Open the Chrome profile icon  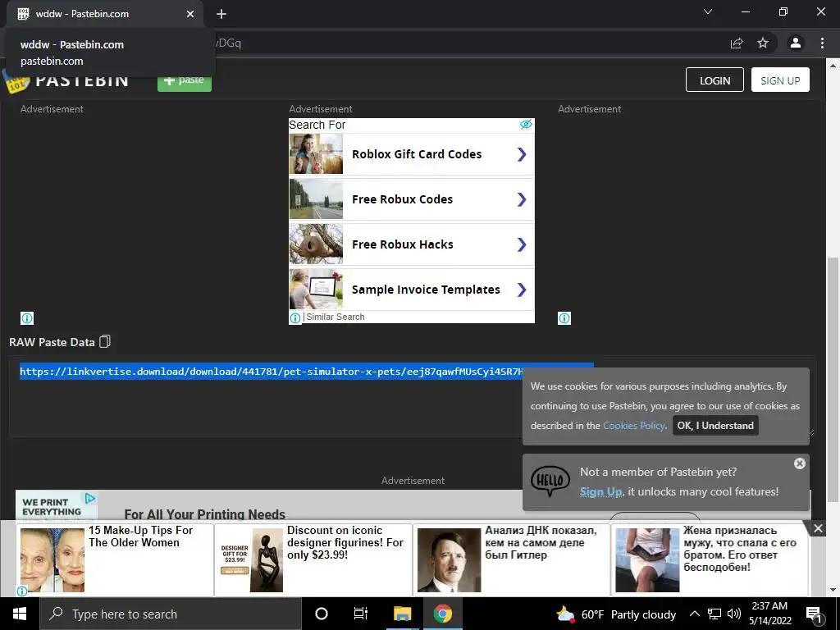tap(796, 43)
